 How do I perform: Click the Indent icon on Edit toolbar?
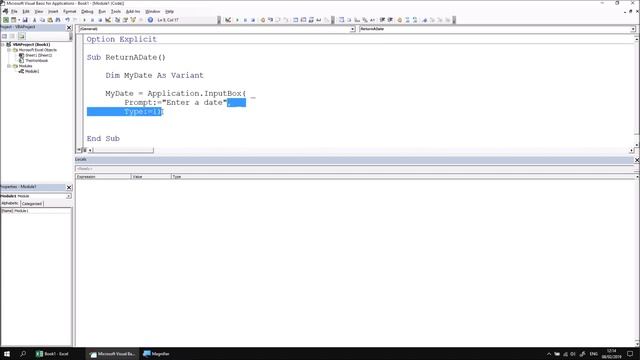tap(382, 20)
